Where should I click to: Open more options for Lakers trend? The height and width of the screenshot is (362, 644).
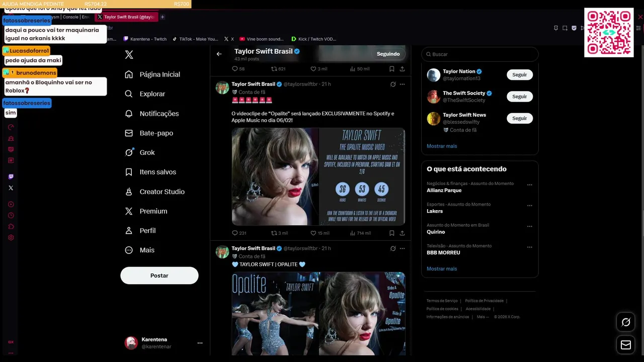529,206
